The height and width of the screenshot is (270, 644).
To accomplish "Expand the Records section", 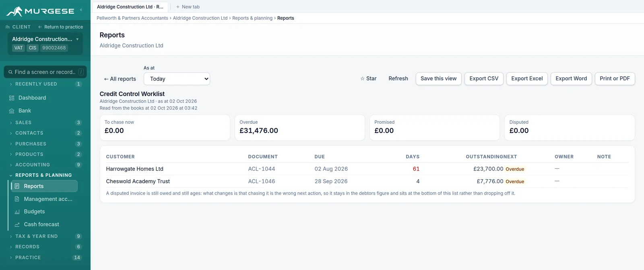I will [x=45, y=247].
